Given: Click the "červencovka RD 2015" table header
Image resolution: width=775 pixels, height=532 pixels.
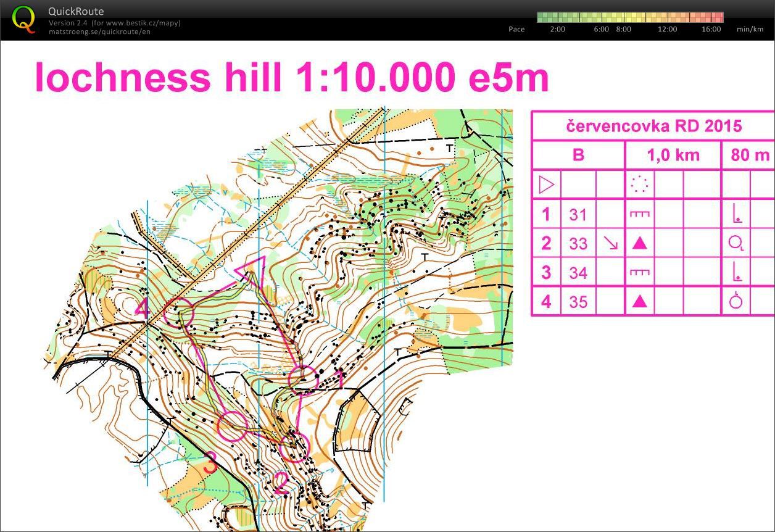Looking at the screenshot, I should click(654, 127).
